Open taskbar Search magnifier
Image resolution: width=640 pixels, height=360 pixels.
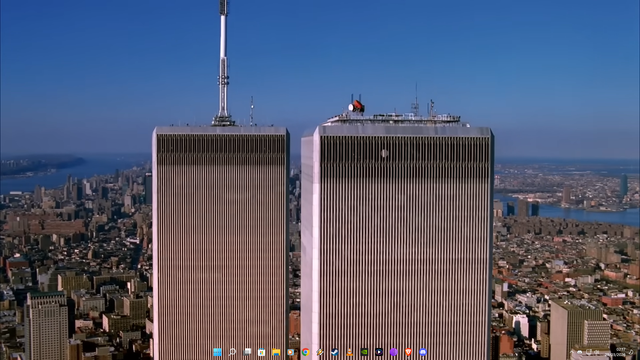click(232, 352)
